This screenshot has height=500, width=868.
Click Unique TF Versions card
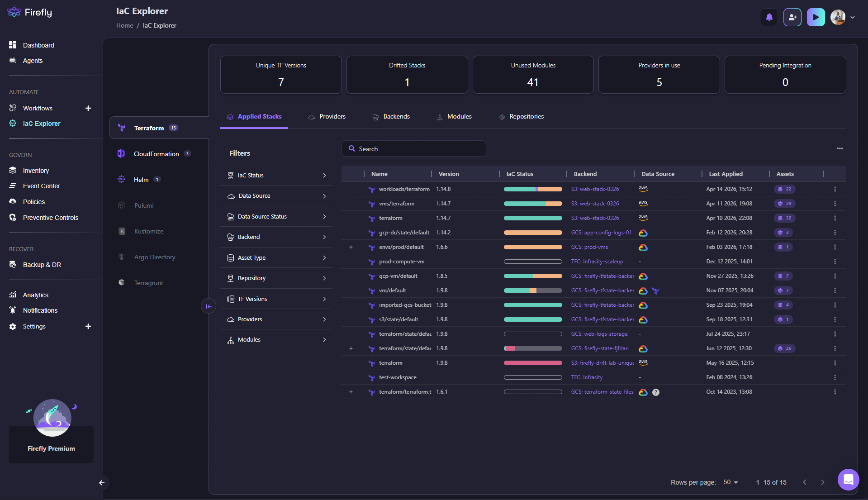281,75
